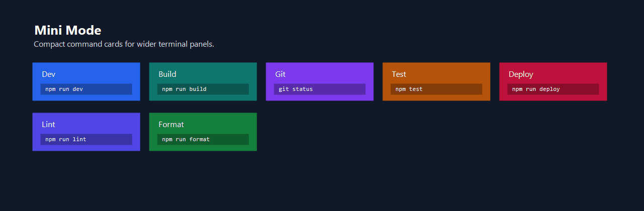Image resolution: width=644 pixels, height=211 pixels.
Task: Click the Git card title label
Action: coord(280,74)
